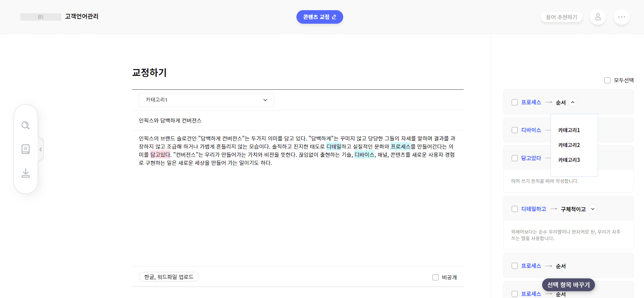Check the 디바이스 item checkbox
The image size is (644, 298).
tap(515, 130)
